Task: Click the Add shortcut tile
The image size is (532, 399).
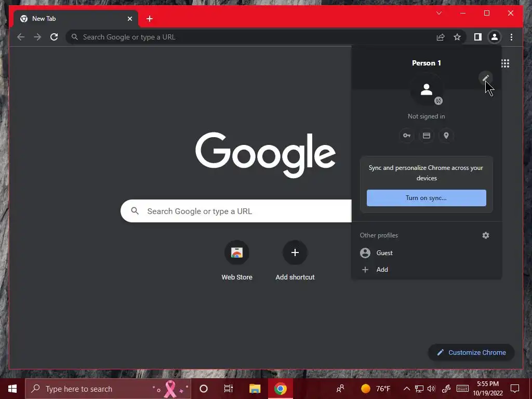Action: tap(295, 260)
